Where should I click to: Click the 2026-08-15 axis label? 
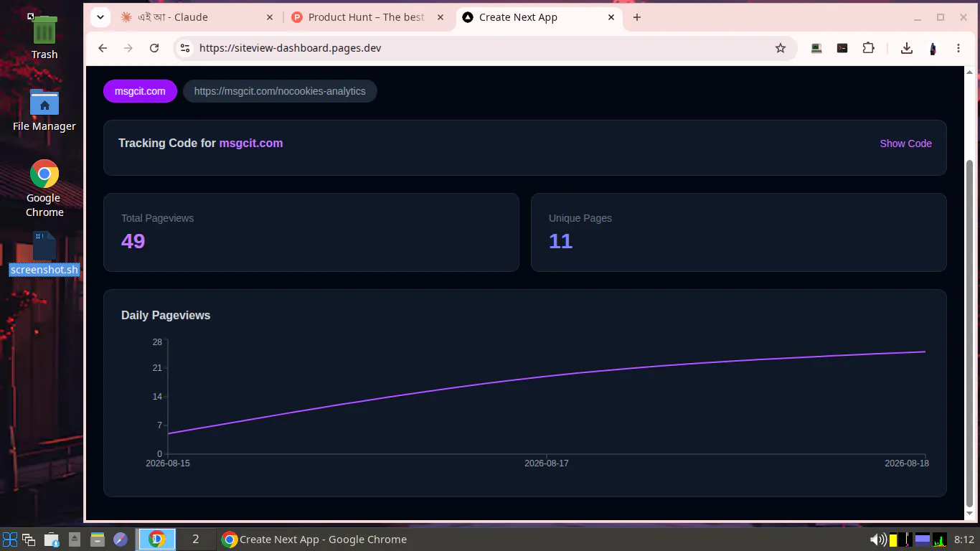pos(168,463)
